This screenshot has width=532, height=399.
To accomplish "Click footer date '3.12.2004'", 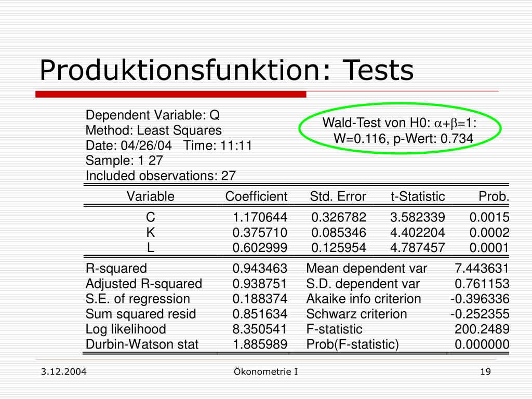I will click(64, 372).
